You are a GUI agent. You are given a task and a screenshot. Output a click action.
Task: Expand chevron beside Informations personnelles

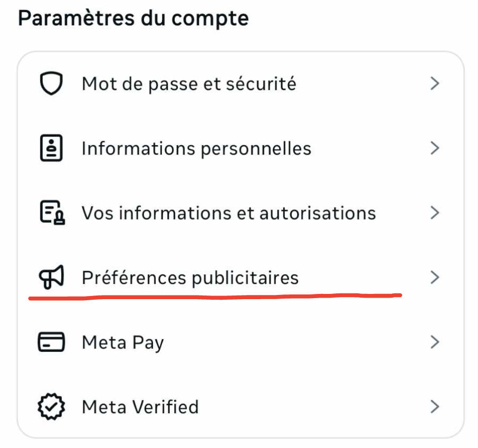(435, 148)
